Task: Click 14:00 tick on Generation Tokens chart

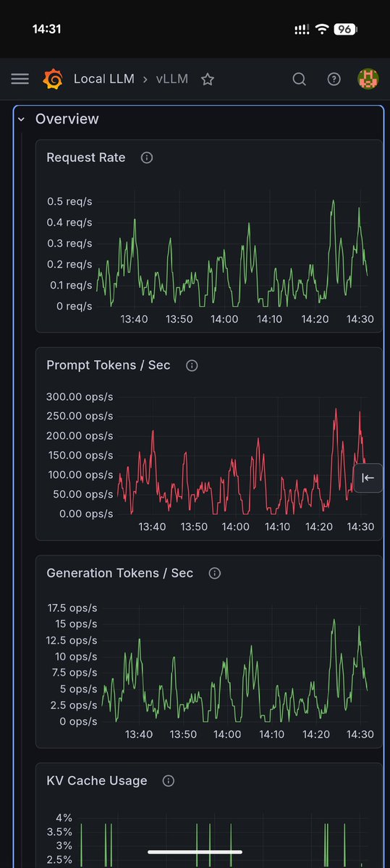Action: (227, 734)
